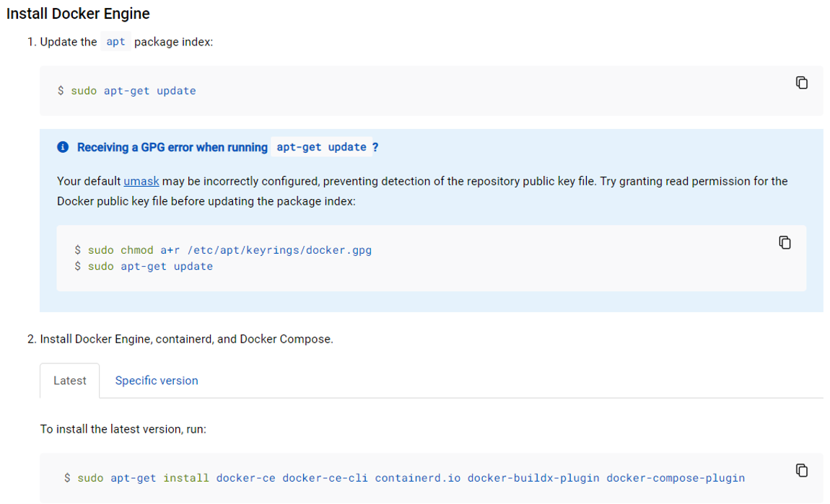
Task: Click 'sudo apt-get update' line in the notice code block
Action: pos(144,266)
